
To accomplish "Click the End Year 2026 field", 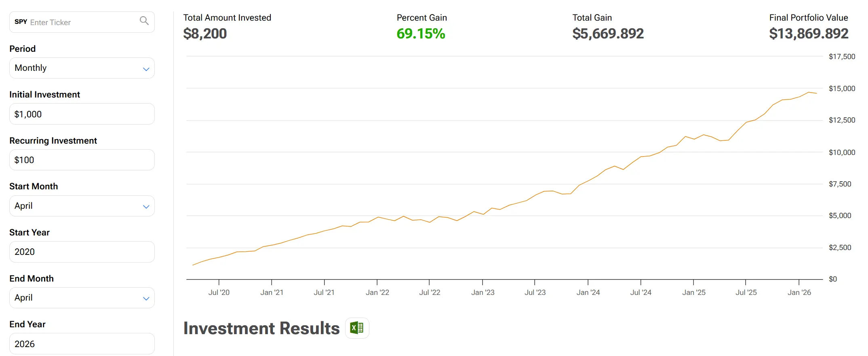I will pyautogui.click(x=82, y=344).
